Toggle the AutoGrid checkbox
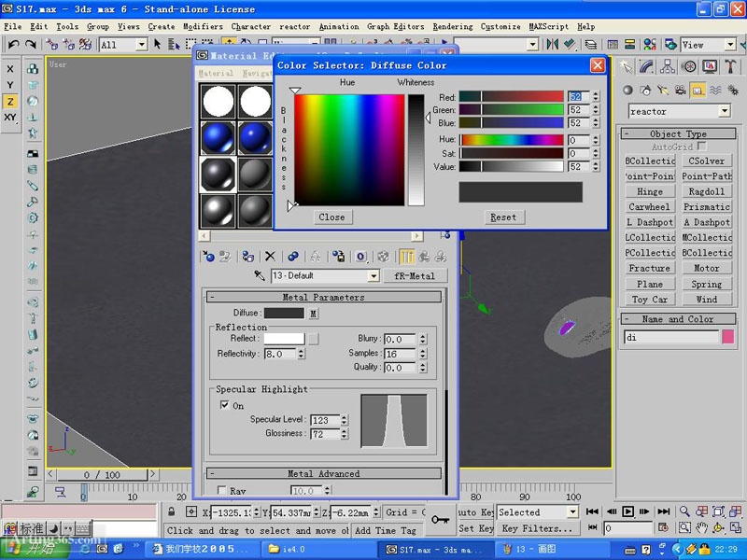 click(x=700, y=146)
